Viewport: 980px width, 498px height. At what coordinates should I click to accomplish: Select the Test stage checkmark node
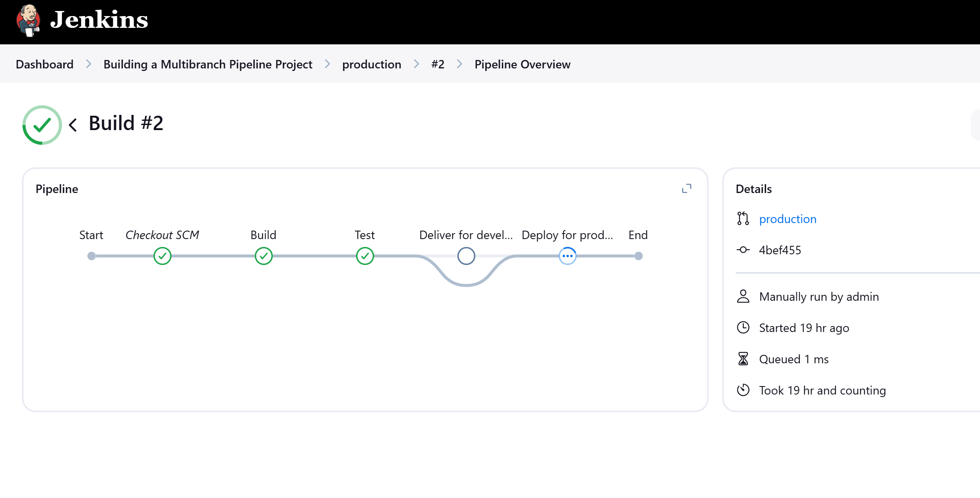[x=365, y=256]
